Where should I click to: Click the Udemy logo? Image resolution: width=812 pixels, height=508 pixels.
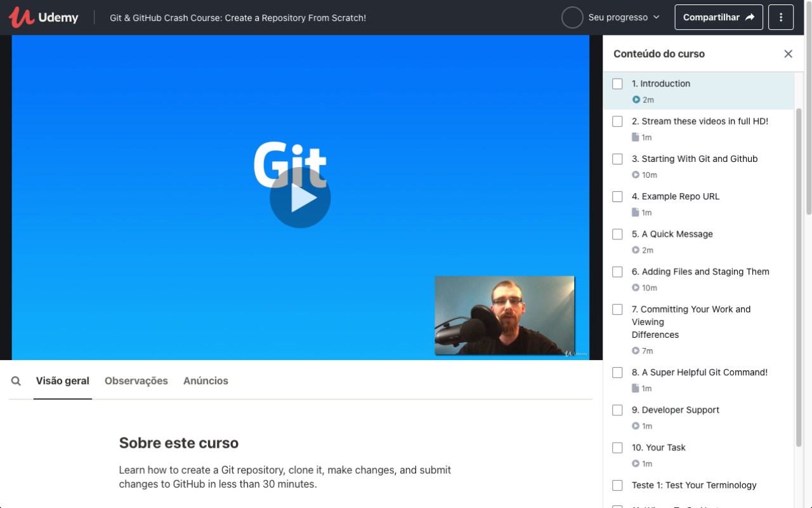point(44,18)
